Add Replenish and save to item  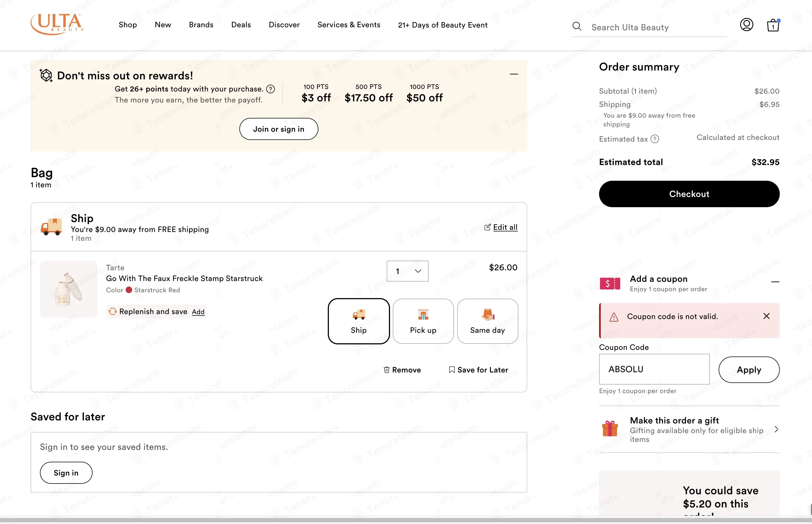click(x=198, y=312)
